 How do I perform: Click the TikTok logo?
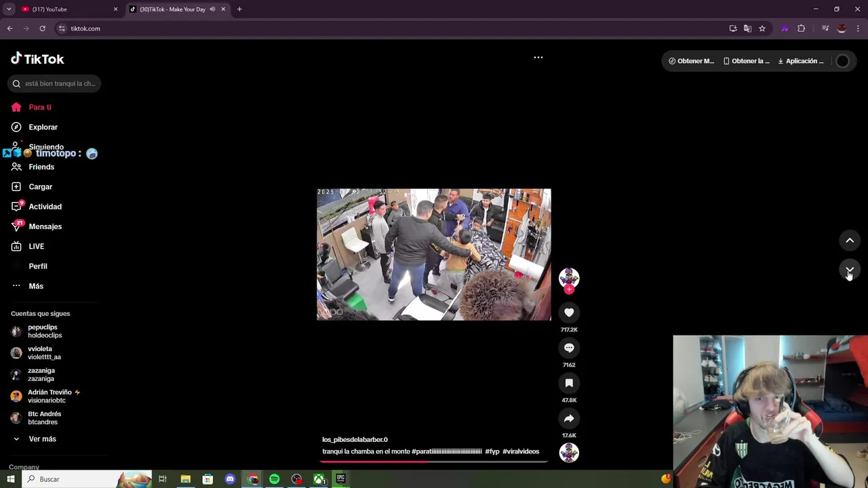37,59
